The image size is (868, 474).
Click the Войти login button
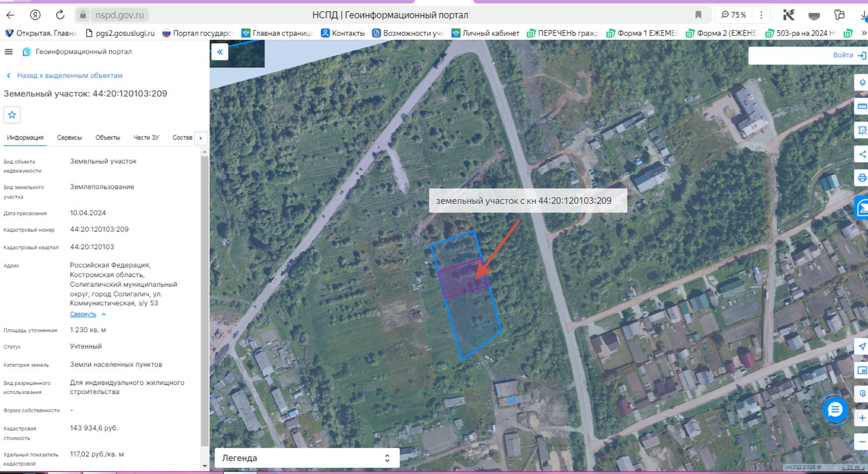coord(849,56)
